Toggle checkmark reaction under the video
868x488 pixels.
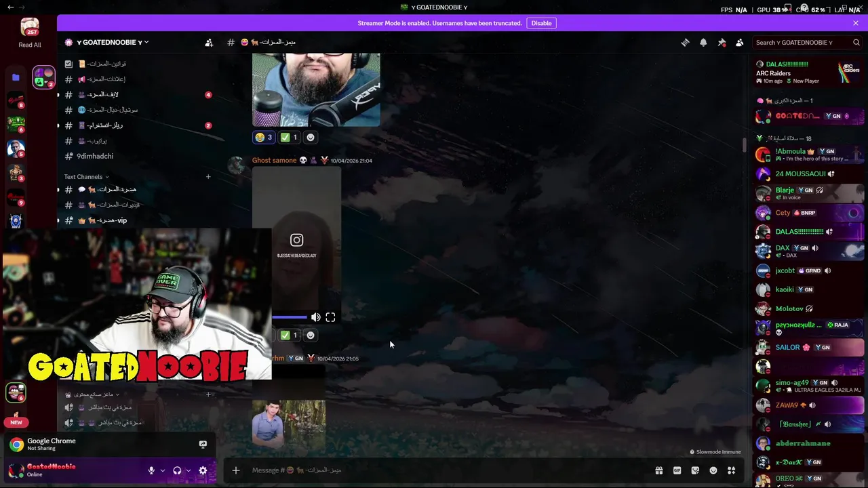pos(290,335)
